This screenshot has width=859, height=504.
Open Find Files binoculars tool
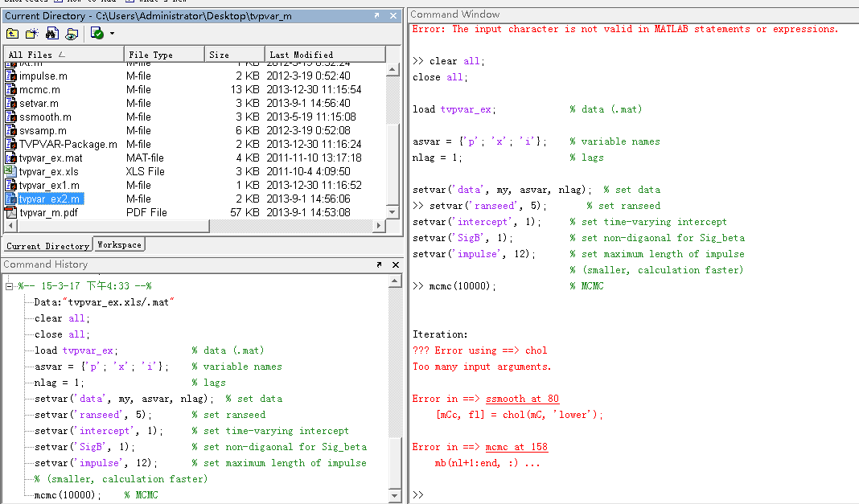point(52,33)
